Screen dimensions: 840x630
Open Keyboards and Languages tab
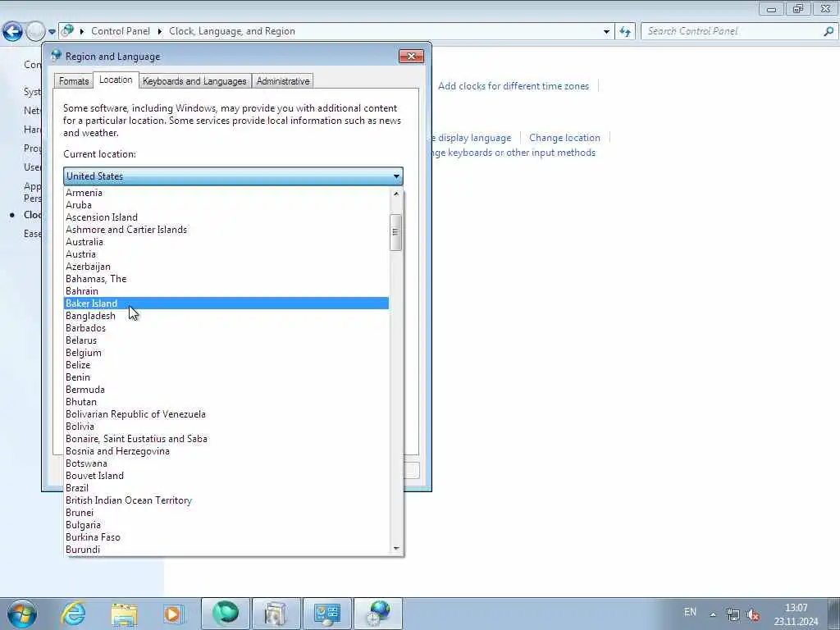pyautogui.click(x=194, y=81)
